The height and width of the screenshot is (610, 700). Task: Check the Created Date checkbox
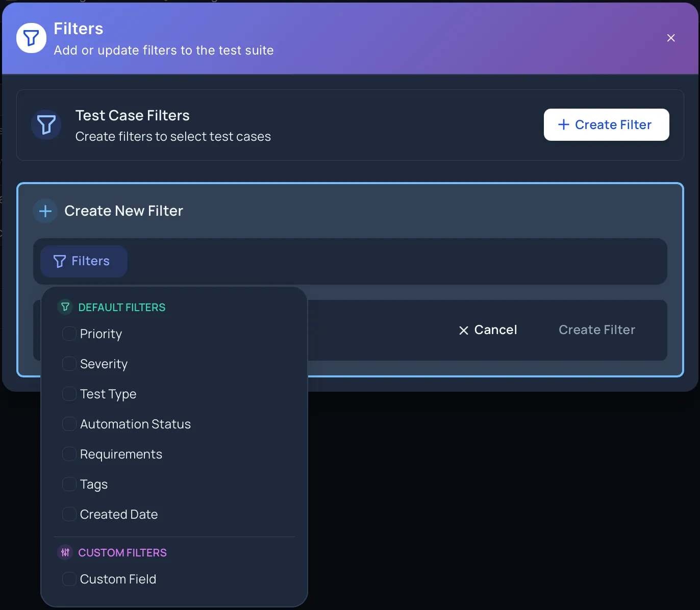pyautogui.click(x=69, y=514)
